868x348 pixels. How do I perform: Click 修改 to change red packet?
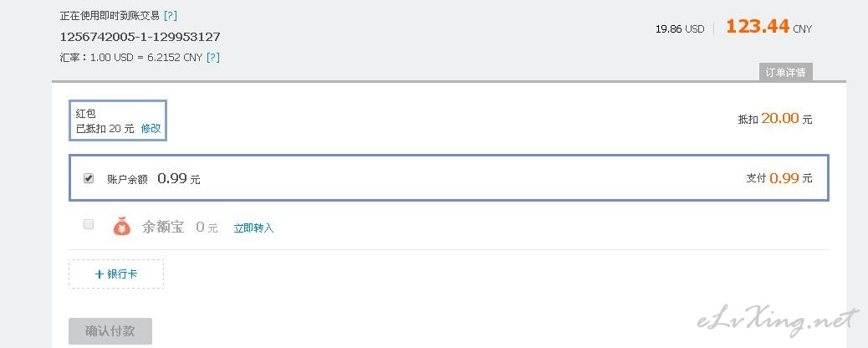pos(151,129)
